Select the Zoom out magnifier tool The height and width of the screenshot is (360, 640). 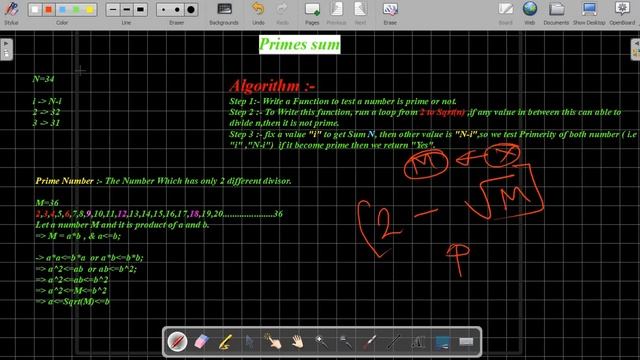346,342
